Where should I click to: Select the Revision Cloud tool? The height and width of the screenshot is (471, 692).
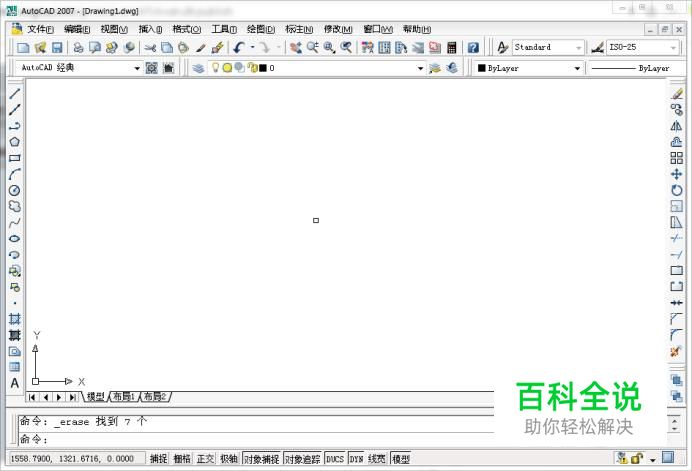coord(15,206)
